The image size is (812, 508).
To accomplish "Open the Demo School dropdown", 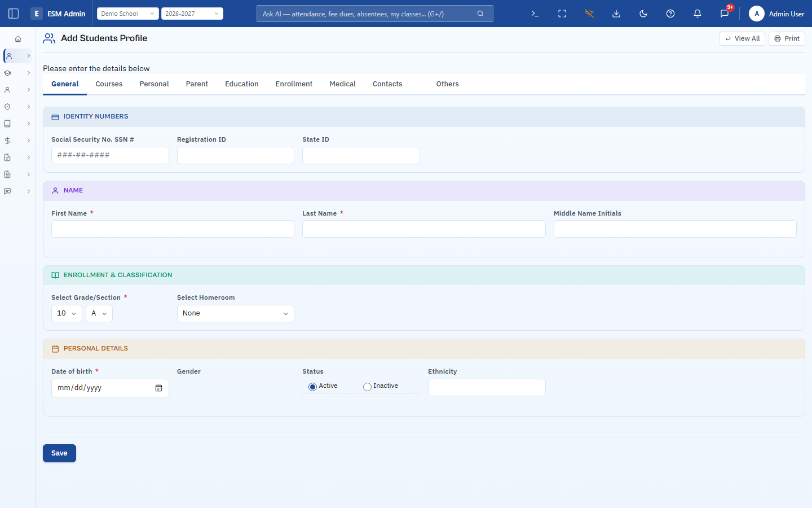I will tap(128, 14).
